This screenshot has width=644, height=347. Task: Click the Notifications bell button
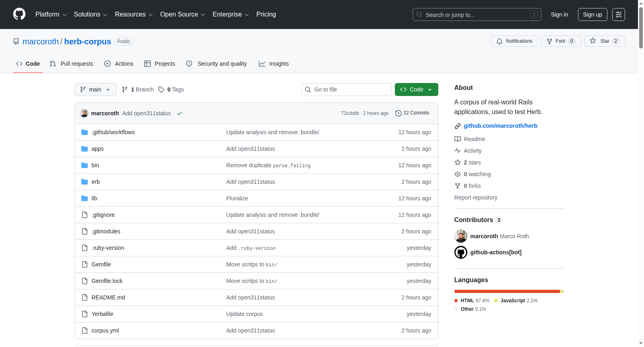pos(514,41)
